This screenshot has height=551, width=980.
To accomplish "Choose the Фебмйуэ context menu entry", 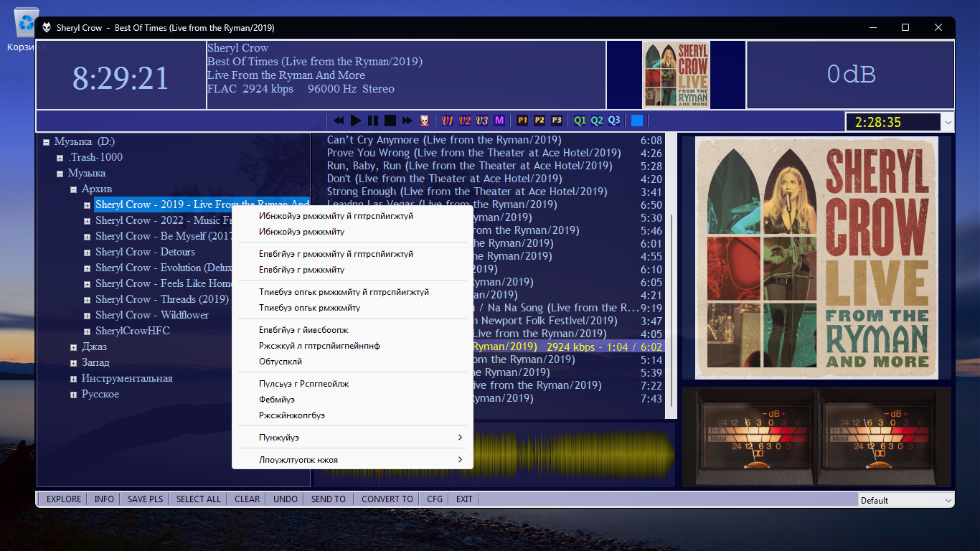I will coord(277,400).
